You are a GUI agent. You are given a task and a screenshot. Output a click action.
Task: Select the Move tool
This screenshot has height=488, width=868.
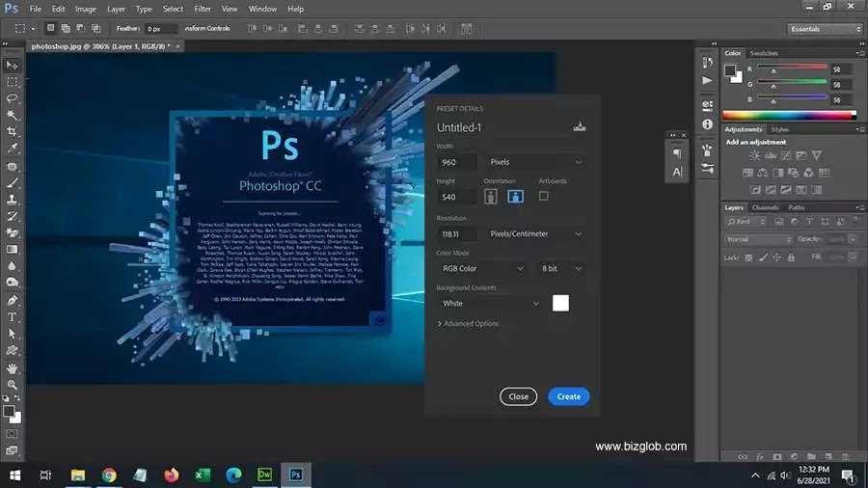(x=12, y=66)
